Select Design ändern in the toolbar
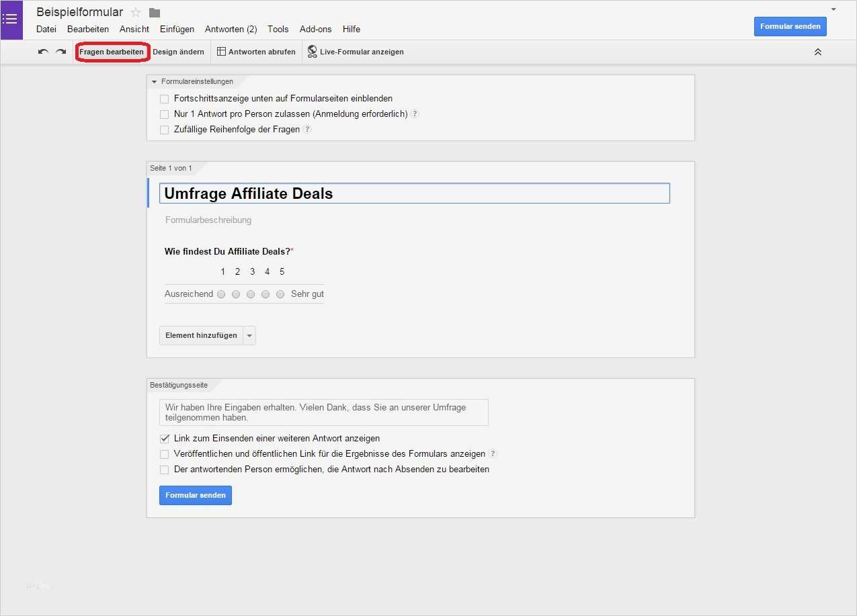The width and height of the screenshot is (857, 616). [x=178, y=51]
